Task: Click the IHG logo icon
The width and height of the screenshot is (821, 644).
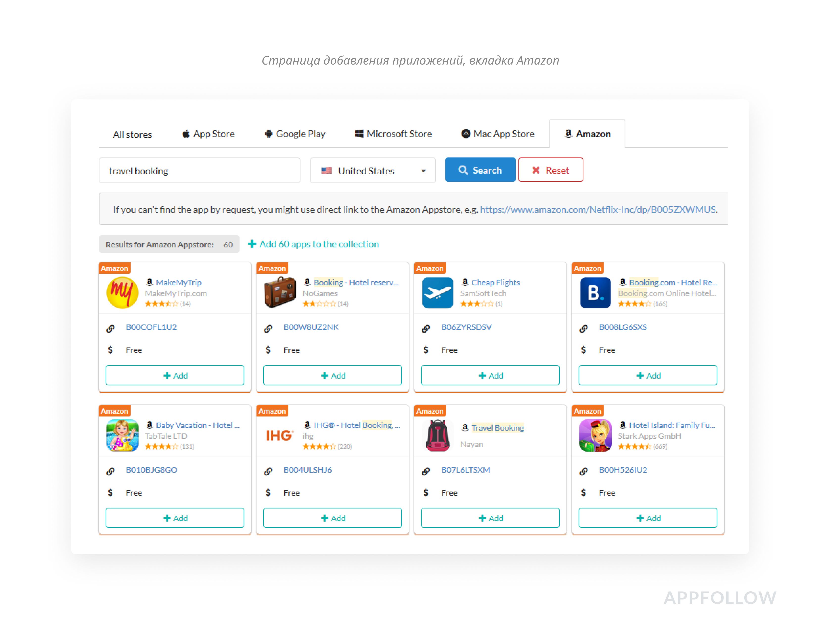Action: click(x=280, y=435)
